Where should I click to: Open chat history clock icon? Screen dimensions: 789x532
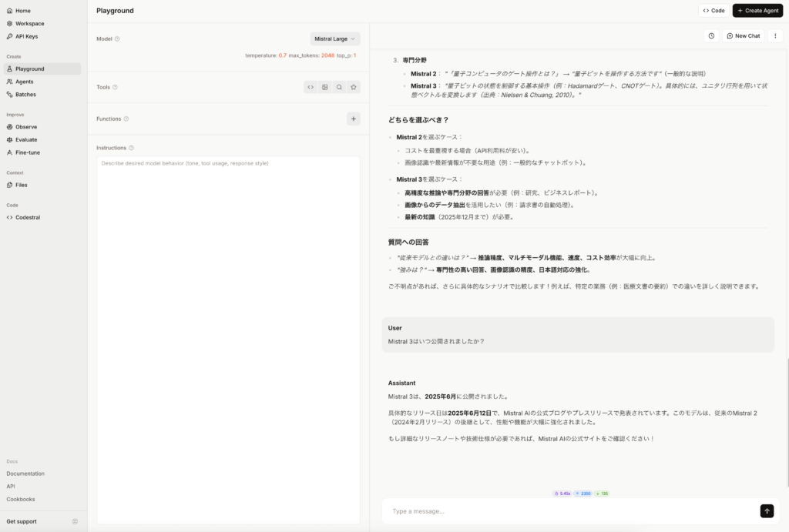coord(711,35)
